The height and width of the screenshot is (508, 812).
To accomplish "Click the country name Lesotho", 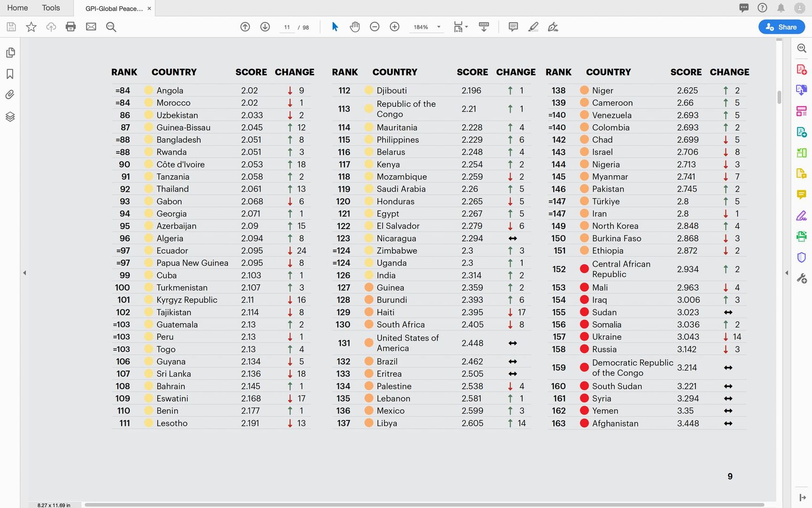I will coord(172,423).
